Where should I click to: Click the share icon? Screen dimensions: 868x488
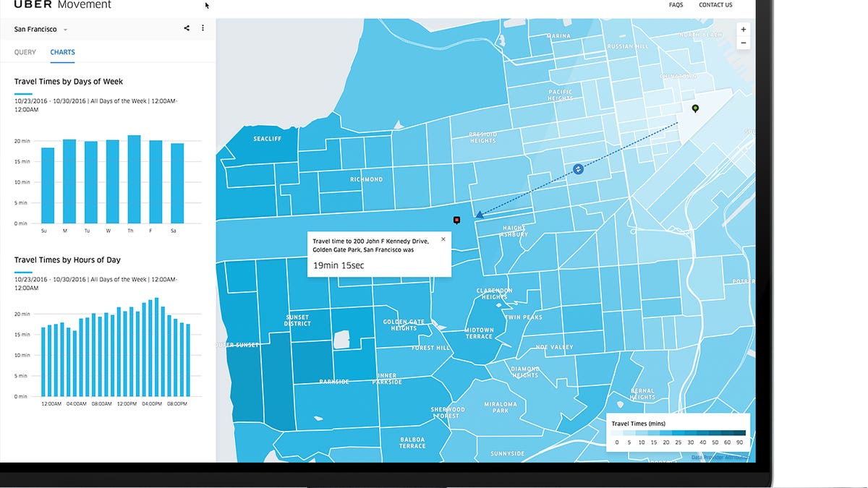[x=187, y=29]
